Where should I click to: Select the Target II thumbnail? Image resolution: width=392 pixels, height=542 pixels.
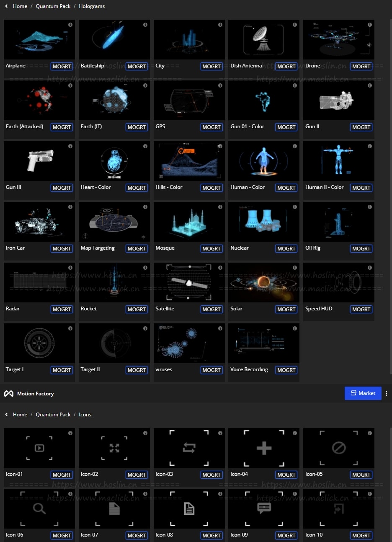pos(114,343)
